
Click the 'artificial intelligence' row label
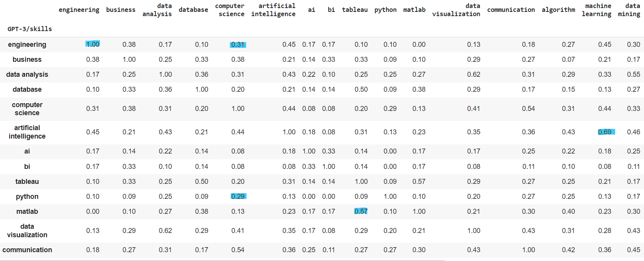click(x=27, y=132)
